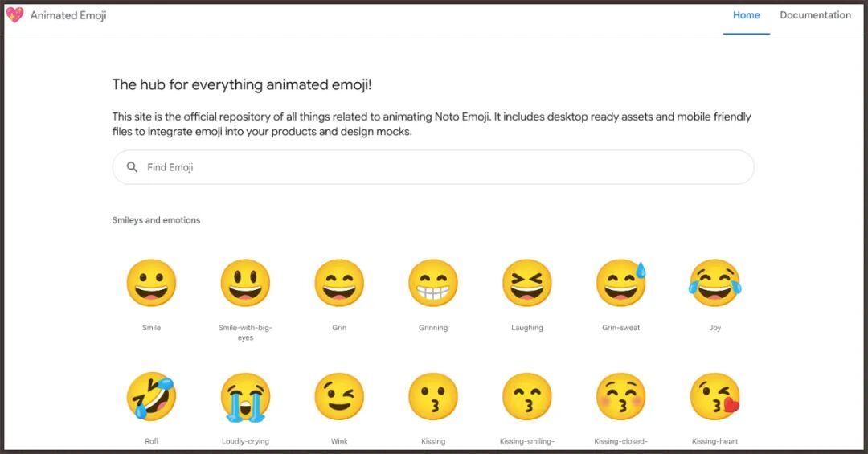The image size is (868, 454).
Task: Click the 'Joy' caption text
Action: point(715,328)
